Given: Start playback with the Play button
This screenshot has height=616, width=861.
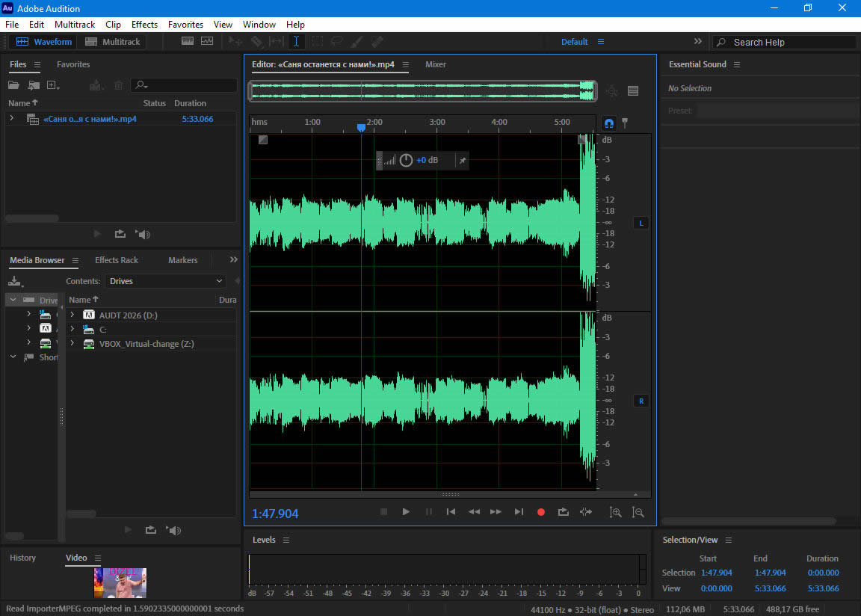Looking at the screenshot, I should pyautogui.click(x=406, y=512).
